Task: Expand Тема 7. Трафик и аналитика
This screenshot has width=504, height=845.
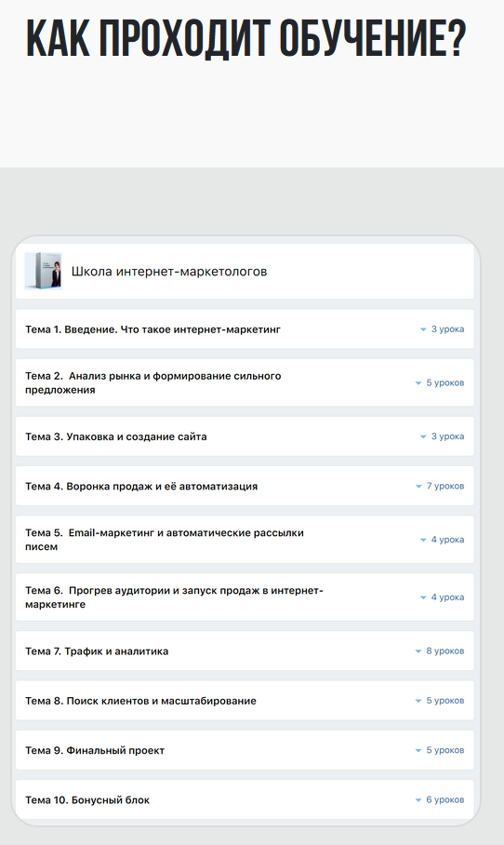Action: tap(245, 651)
